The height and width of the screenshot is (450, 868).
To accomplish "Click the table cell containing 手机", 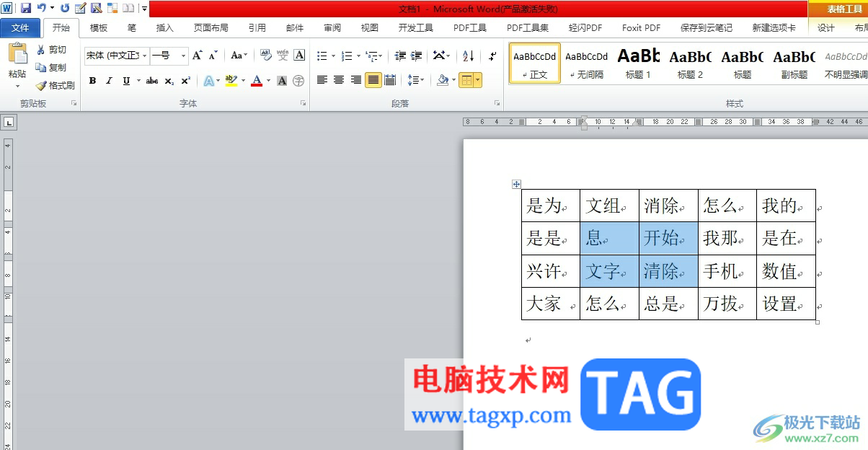I will pyautogui.click(x=727, y=271).
